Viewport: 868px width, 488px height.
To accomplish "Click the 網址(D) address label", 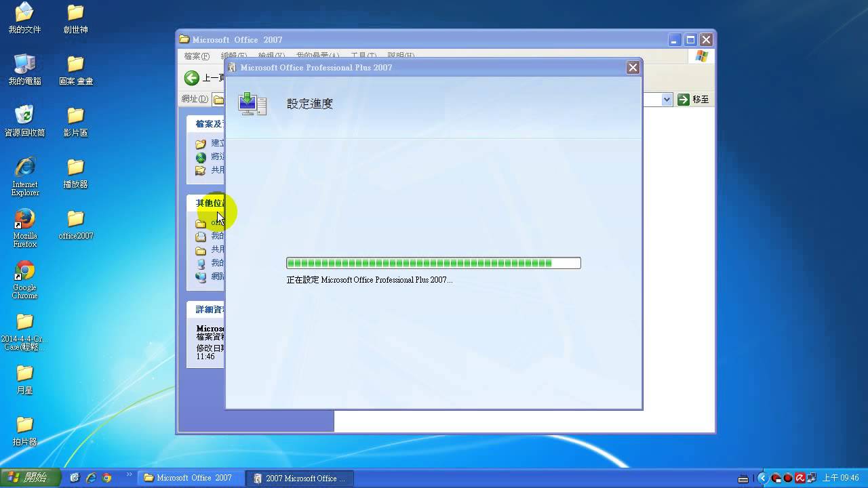I will tap(195, 99).
